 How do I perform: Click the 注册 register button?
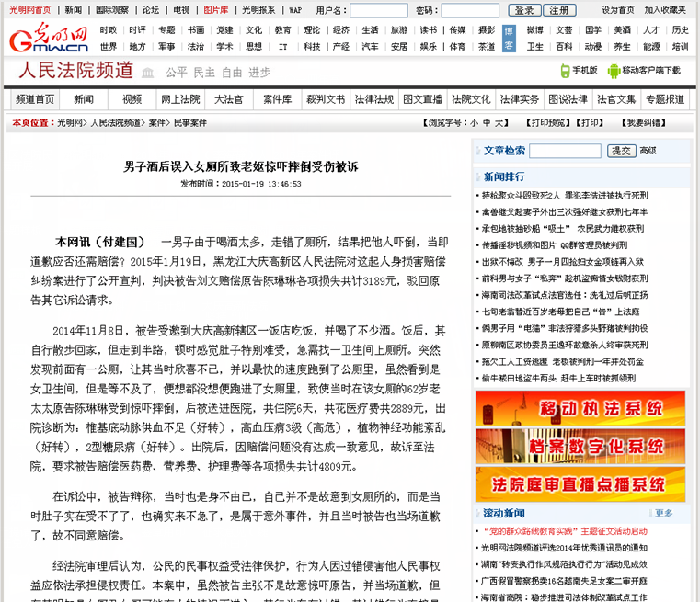click(x=559, y=10)
